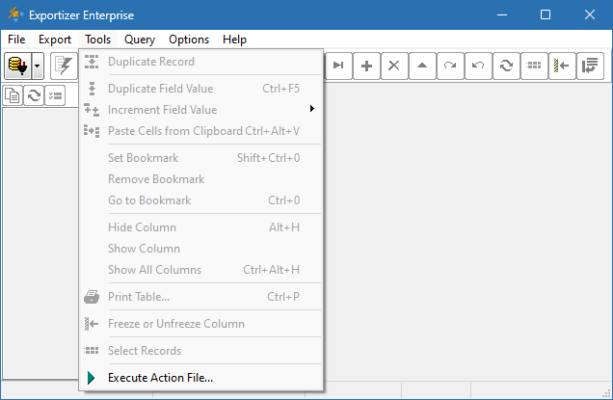Click the X Delete record icon
Screen dimensions: 613x400
[394, 66]
